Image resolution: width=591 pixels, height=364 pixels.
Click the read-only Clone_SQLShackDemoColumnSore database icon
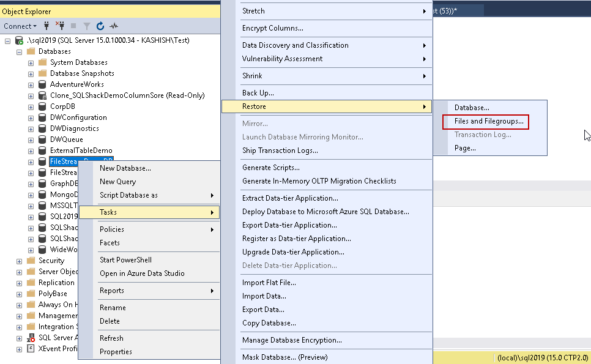42,95
